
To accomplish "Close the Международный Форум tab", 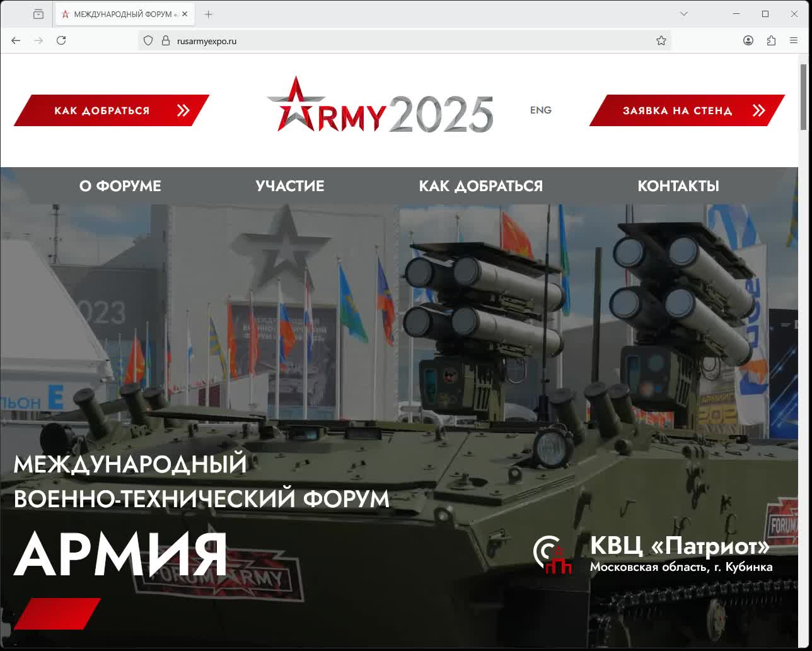I will (x=185, y=14).
